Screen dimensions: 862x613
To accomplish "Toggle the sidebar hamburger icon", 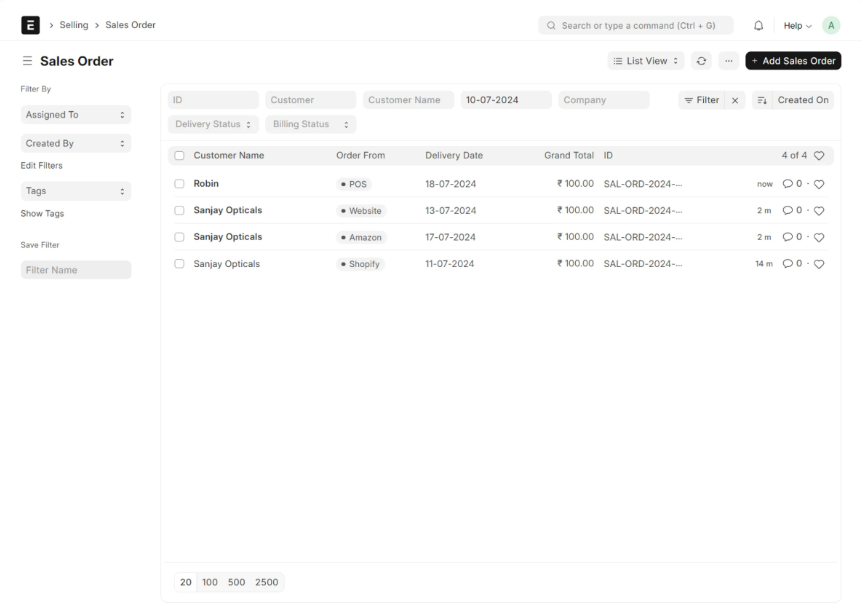I will pyautogui.click(x=27, y=61).
